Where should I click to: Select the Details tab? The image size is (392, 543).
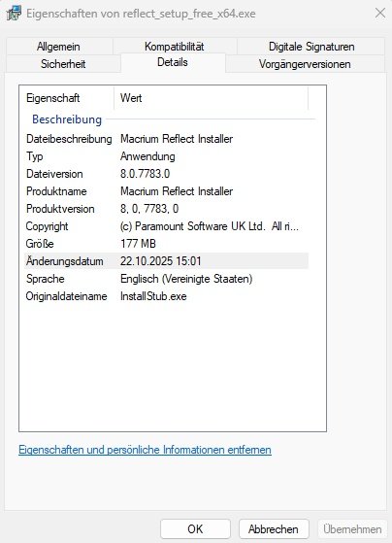(173, 63)
